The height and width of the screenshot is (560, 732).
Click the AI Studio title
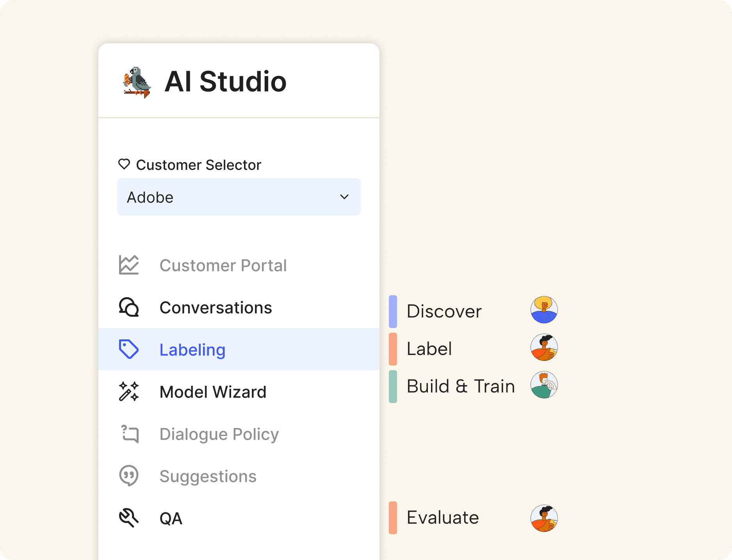point(226,82)
